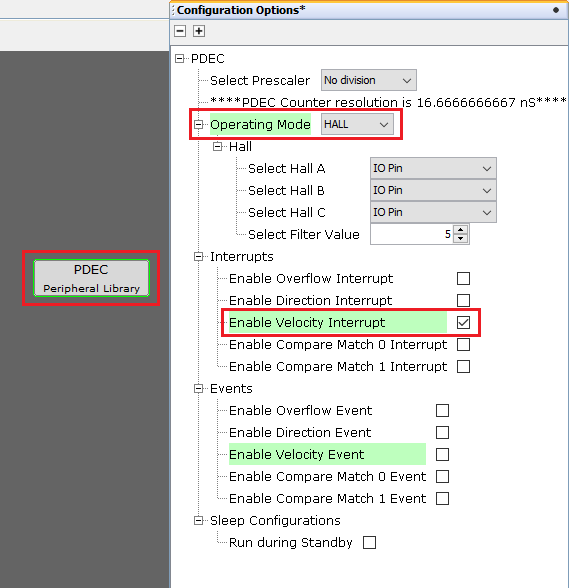Select the Enable Velocity Event label

[296, 454]
